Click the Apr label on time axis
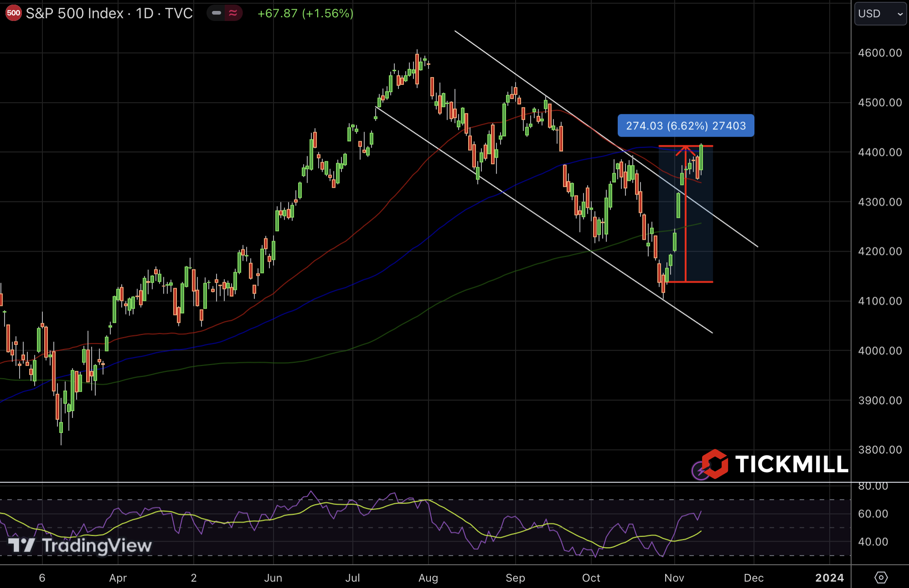This screenshot has width=909, height=588. tap(118, 578)
